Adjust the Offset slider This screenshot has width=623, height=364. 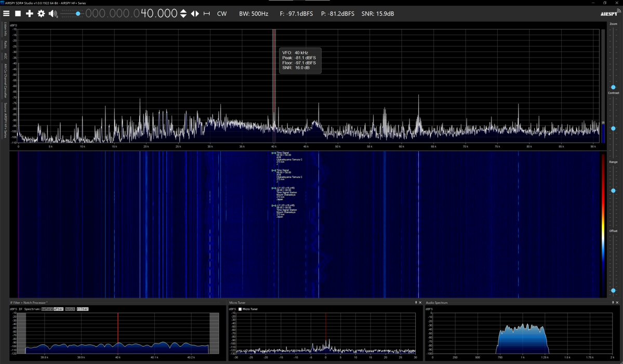(x=613, y=291)
